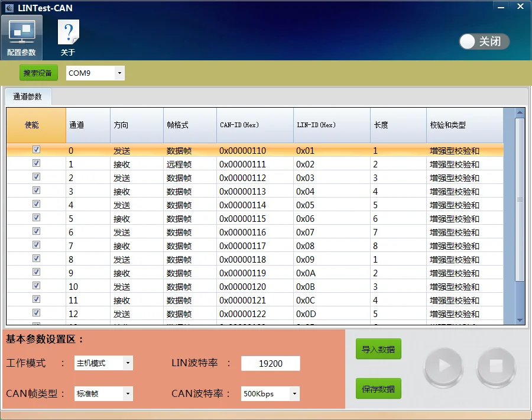Close the LINTest-CAN window
The image size is (532, 420).
[x=520, y=7]
